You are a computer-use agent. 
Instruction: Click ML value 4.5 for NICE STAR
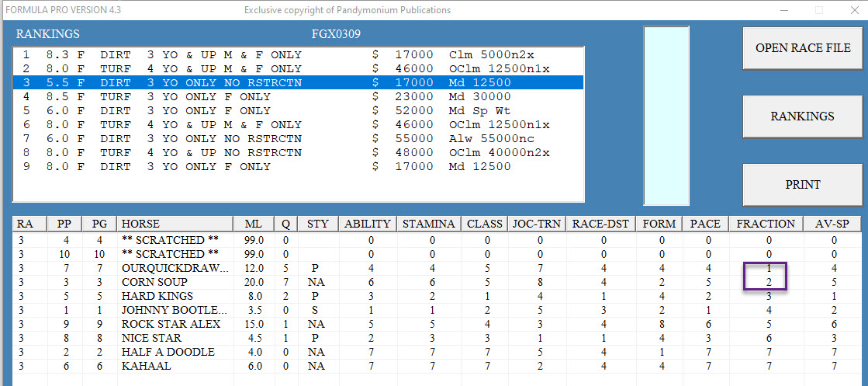tap(254, 338)
